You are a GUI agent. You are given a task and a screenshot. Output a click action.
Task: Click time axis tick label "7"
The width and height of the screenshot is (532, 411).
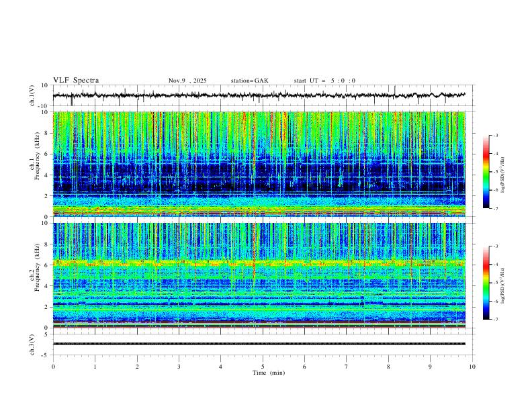(x=347, y=367)
